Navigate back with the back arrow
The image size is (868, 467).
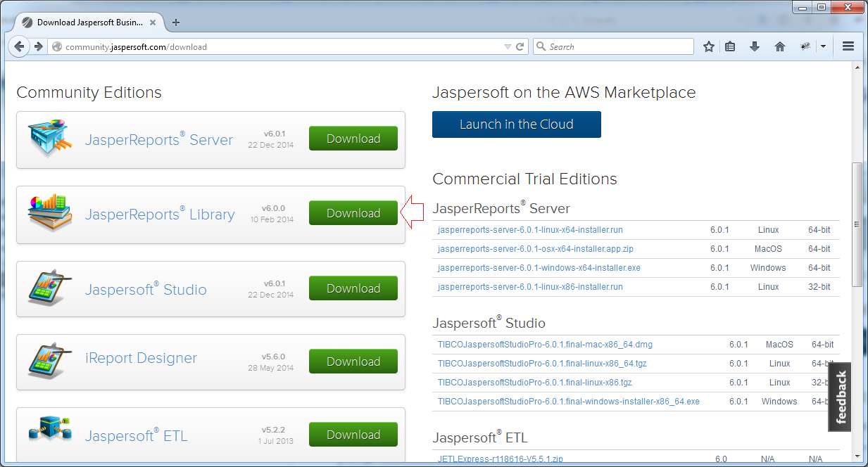coord(19,46)
